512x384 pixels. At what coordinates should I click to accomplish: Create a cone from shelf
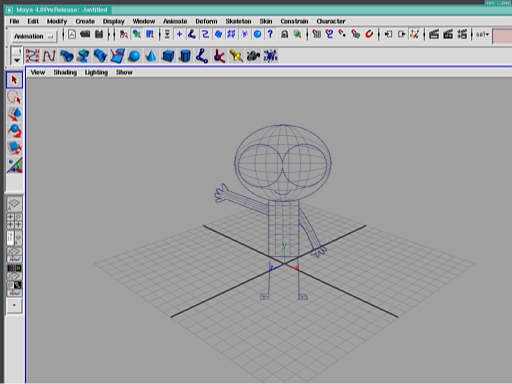point(151,56)
